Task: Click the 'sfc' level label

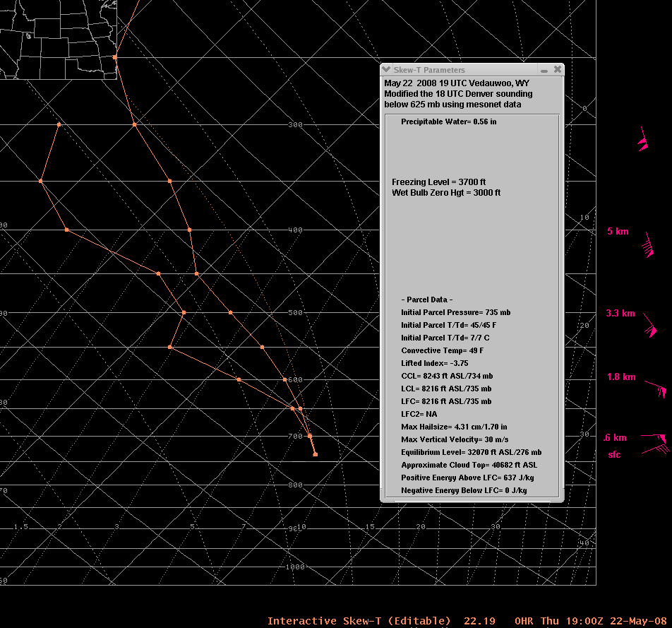Action: (x=614, y=455)
